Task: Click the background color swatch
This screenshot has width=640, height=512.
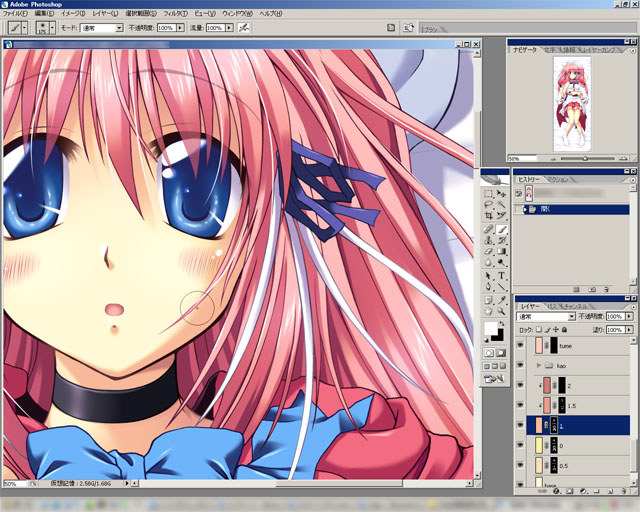Action: coord(499,336)
